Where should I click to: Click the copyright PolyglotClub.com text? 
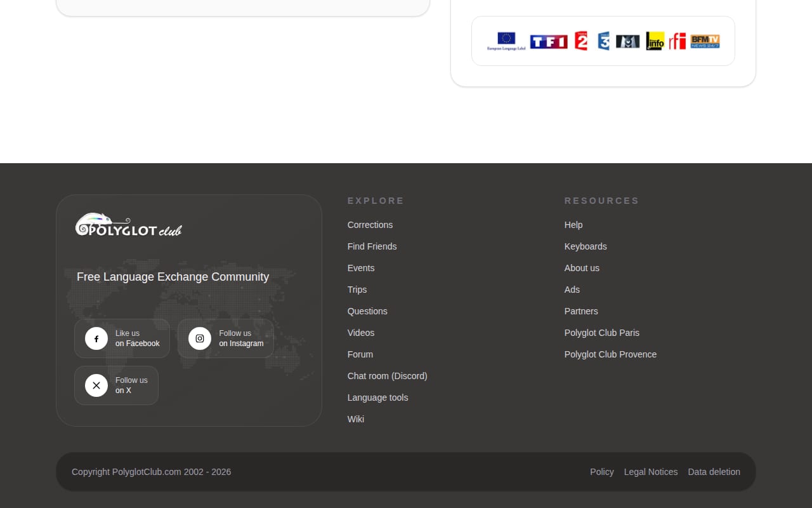point(151,472)
